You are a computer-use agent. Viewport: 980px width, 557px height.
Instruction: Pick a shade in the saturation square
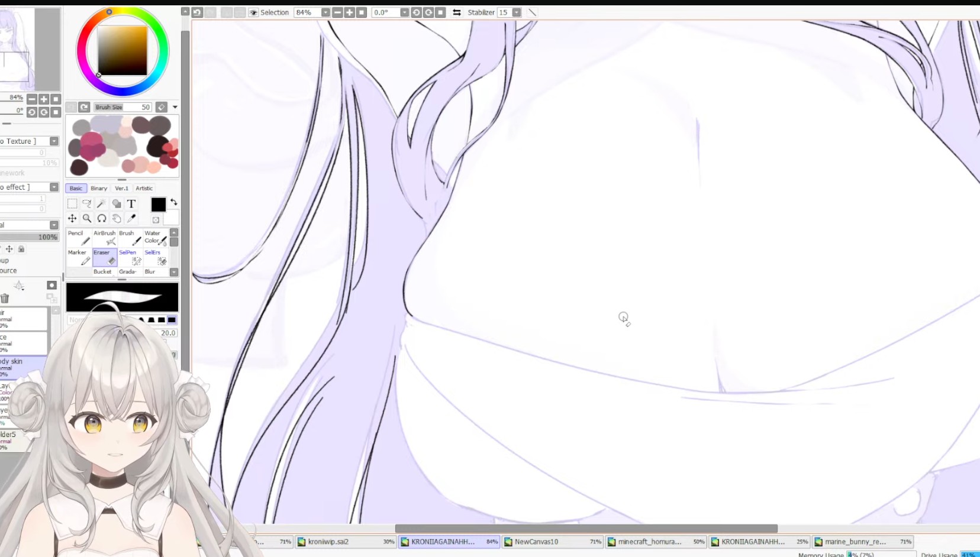[122, 51]
